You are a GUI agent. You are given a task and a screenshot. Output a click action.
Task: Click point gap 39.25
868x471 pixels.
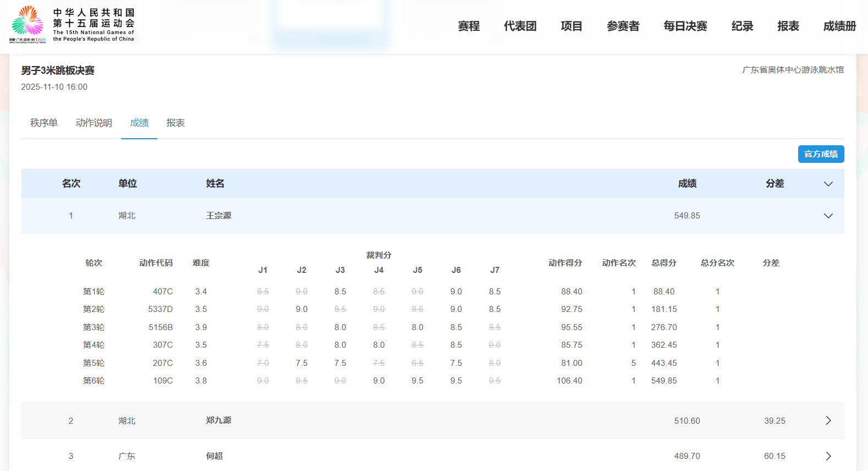click(774, 421)
